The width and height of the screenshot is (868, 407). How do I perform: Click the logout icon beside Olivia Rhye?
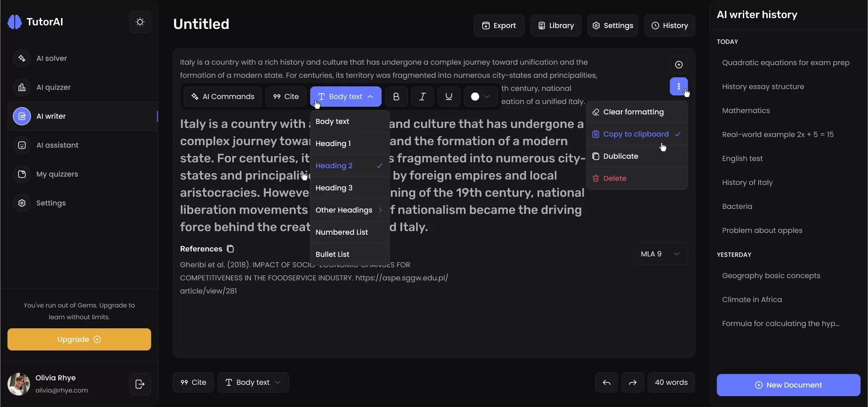point(140,384)
